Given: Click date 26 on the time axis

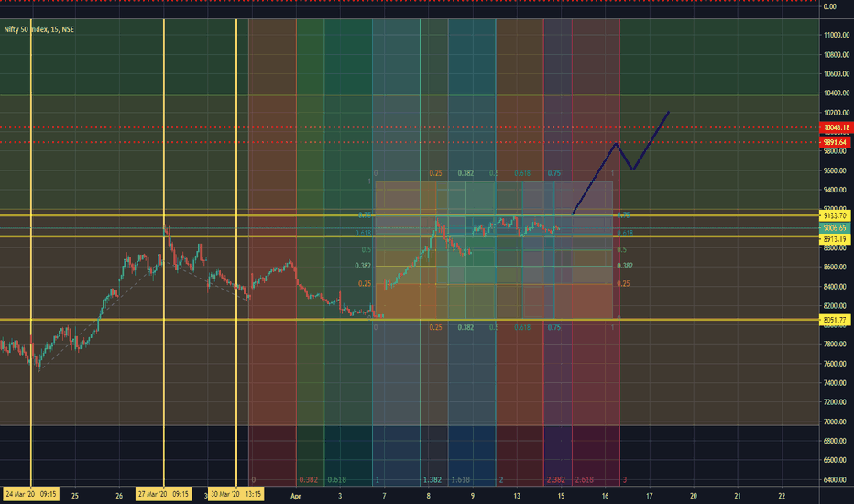Looking at the screenshot, I should click(x=119, y=496).
